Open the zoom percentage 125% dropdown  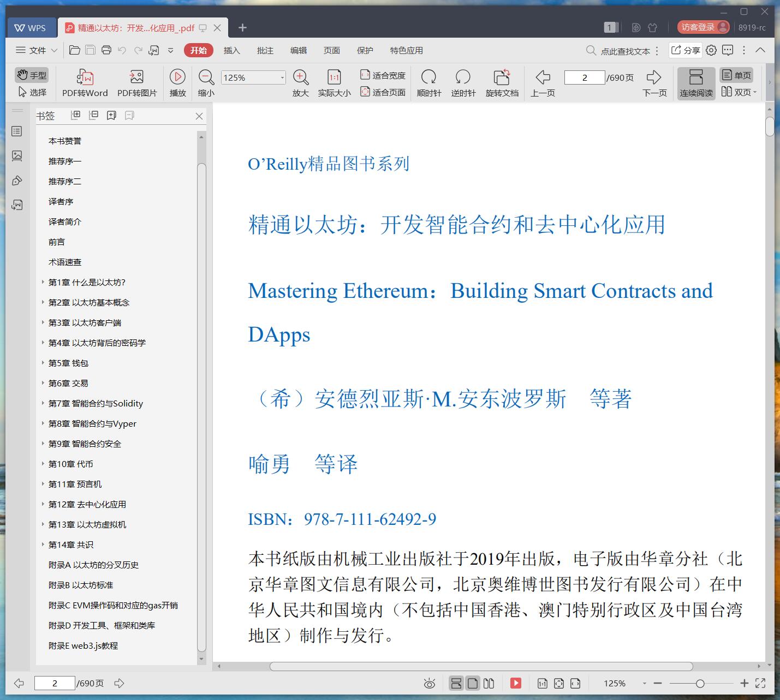coord(282,78)
